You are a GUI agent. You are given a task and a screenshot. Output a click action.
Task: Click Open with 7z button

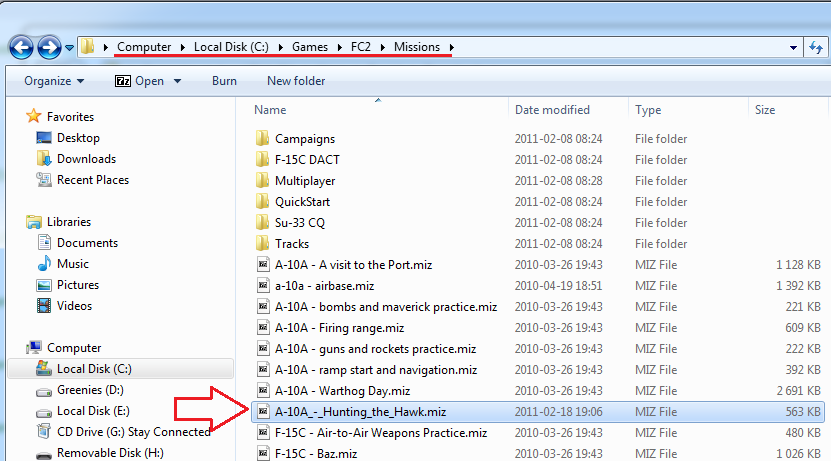click(140, 81)
